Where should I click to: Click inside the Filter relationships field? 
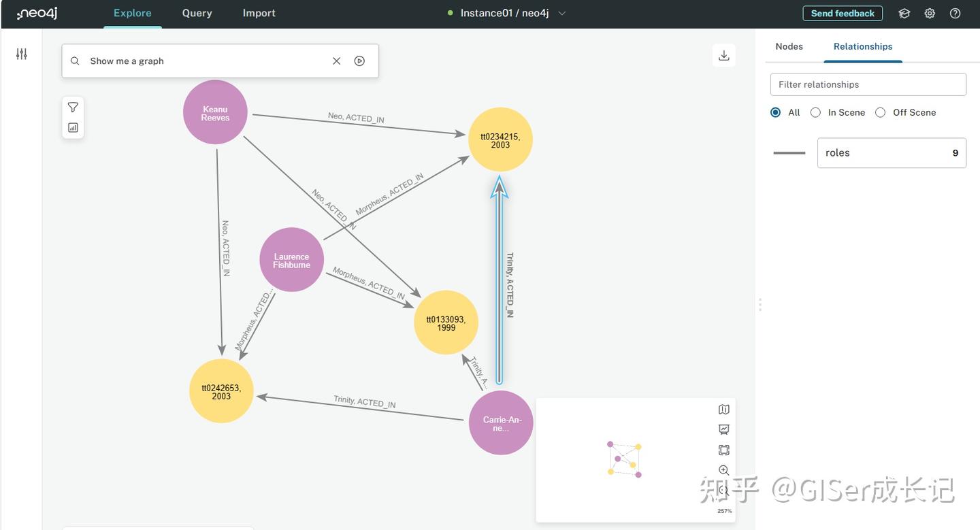868,84
